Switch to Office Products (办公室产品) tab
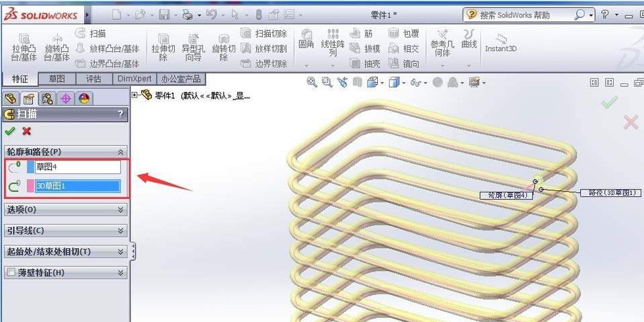Viewport: 644px width, 322px height. click(181, 79)
